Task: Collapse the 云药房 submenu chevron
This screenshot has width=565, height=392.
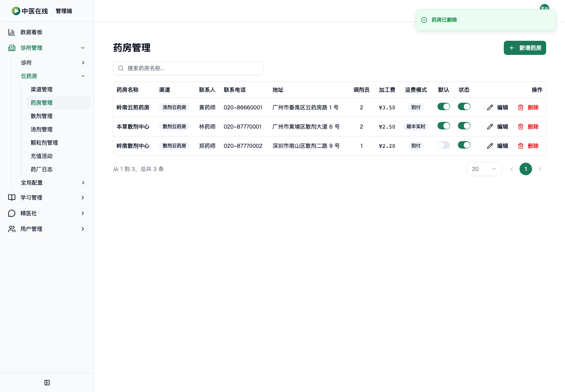Action: [83, 76]
